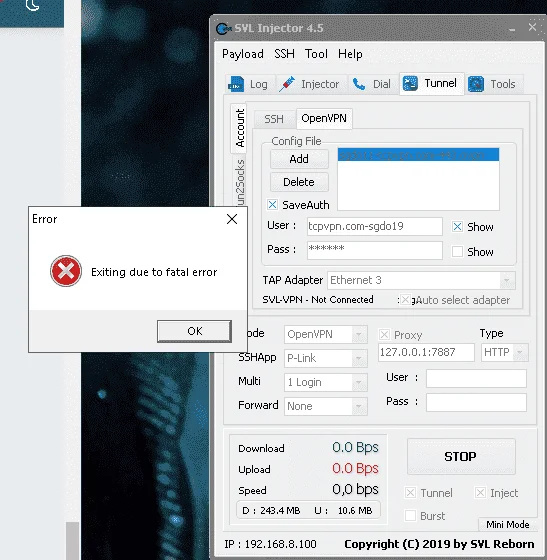Toggle the Burst checkbox
This screenshot has width=547, height=560.
410,516
